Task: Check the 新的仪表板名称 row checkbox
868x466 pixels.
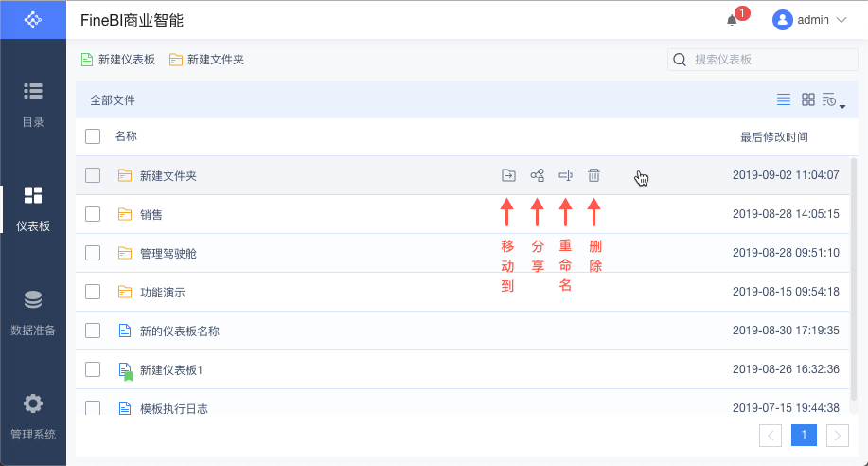Action: (x=93, y=331)
